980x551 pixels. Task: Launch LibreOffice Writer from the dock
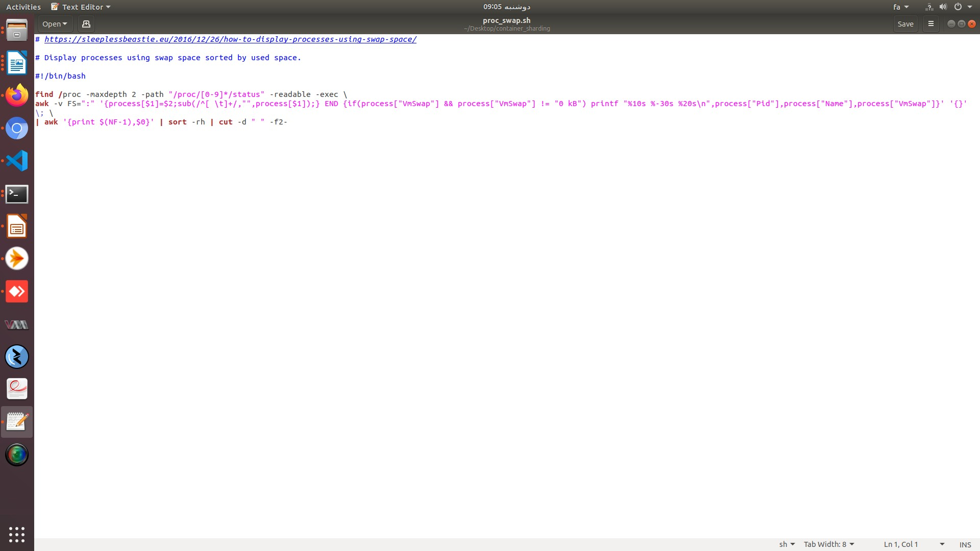[x=17, y=64]
